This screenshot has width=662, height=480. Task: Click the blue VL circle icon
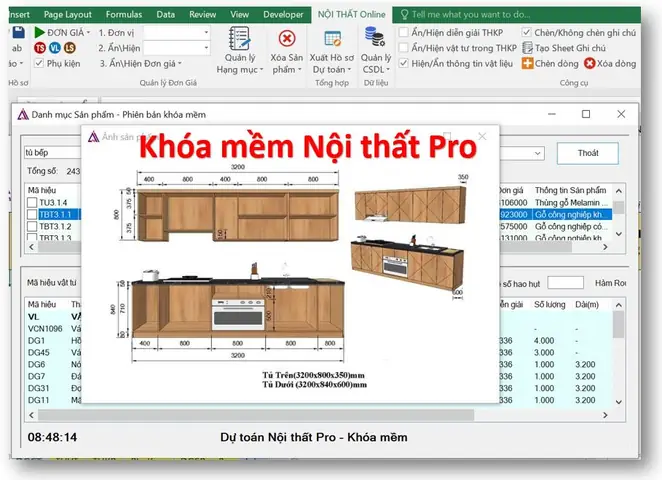(55, 48)
